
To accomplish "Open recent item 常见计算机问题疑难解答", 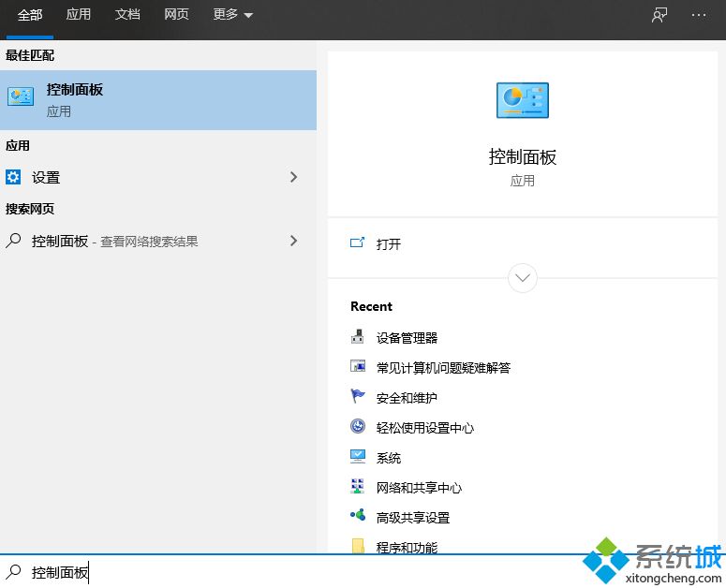I will click(x=443, y=368).
